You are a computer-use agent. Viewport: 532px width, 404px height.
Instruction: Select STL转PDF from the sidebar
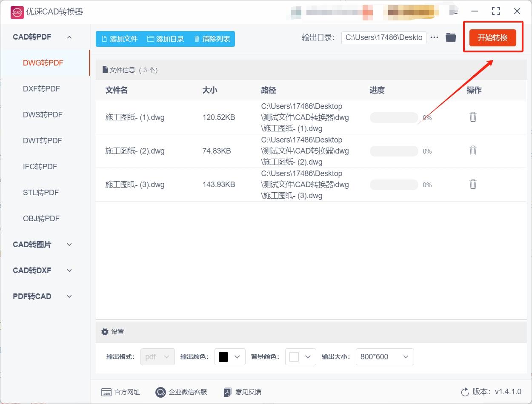click(40, 192)
